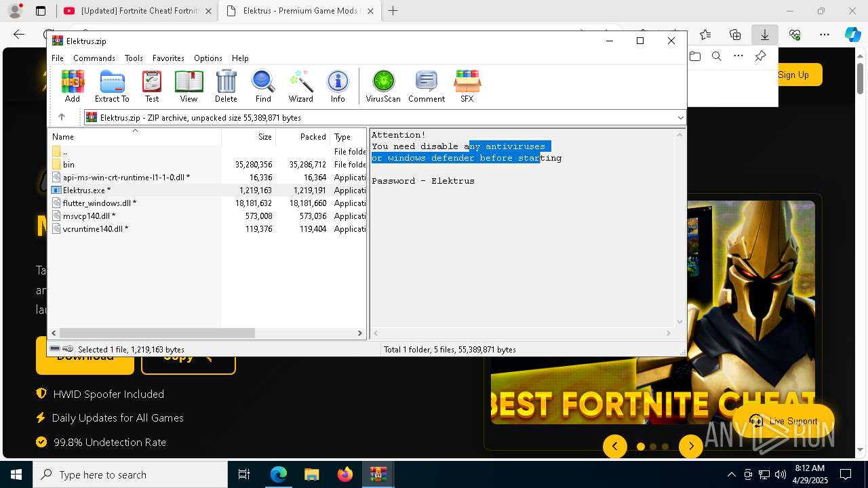Screen dimensions: 868x488
Task: Open Task View on the taskbar
Action: [244, 474]
